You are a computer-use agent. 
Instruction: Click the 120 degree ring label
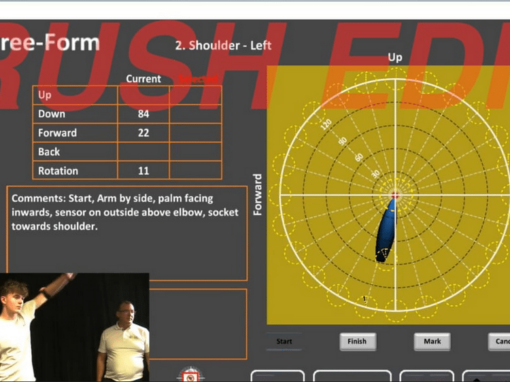[x=326, y=124]
